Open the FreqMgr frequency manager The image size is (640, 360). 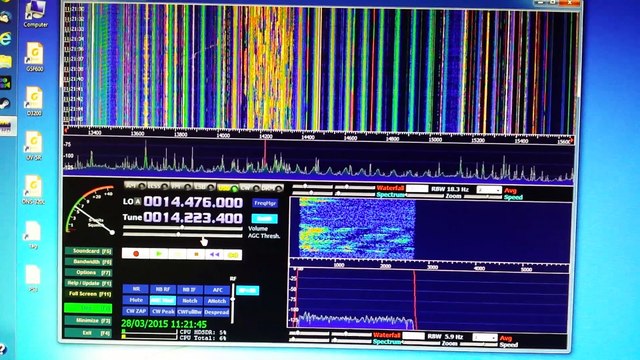pos(265,203)
